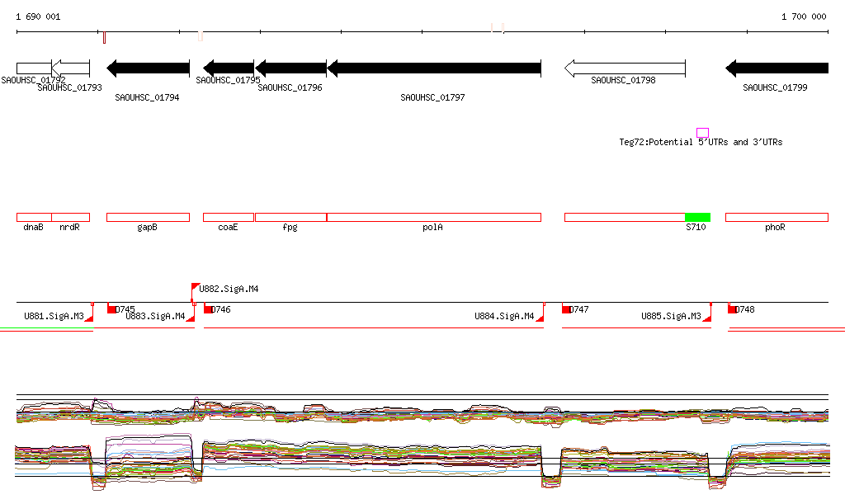Click the U881.SigA.M3 promoter flag
This screenshot has height=504, width=845.
[89, 318]
